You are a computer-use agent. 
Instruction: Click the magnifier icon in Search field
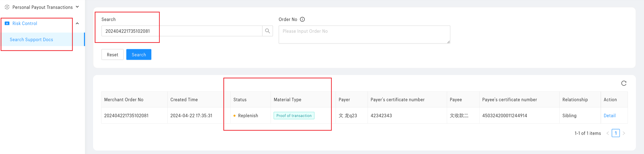268,31
